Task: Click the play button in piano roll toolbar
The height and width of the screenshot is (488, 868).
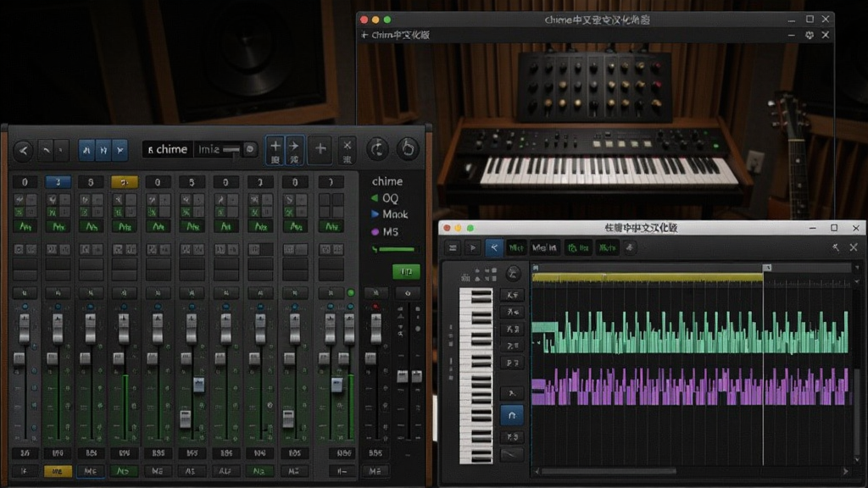Action: (x=473, y=248)
